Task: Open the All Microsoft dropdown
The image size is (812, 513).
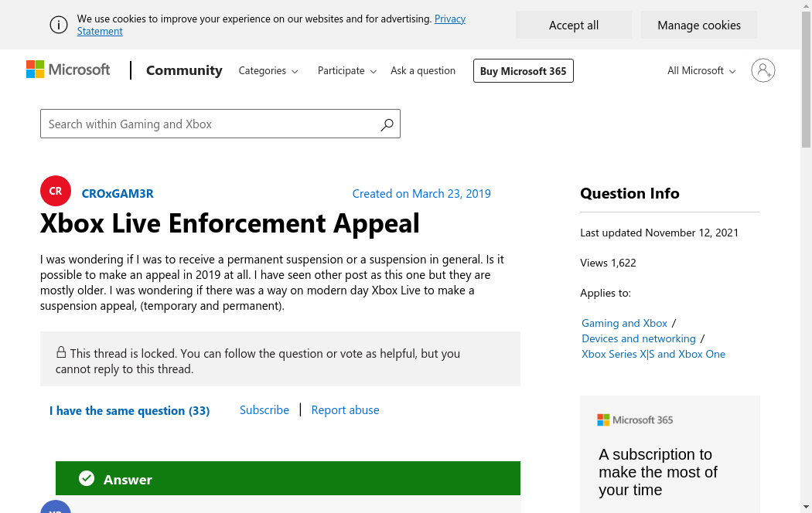Action: [701, 71]
